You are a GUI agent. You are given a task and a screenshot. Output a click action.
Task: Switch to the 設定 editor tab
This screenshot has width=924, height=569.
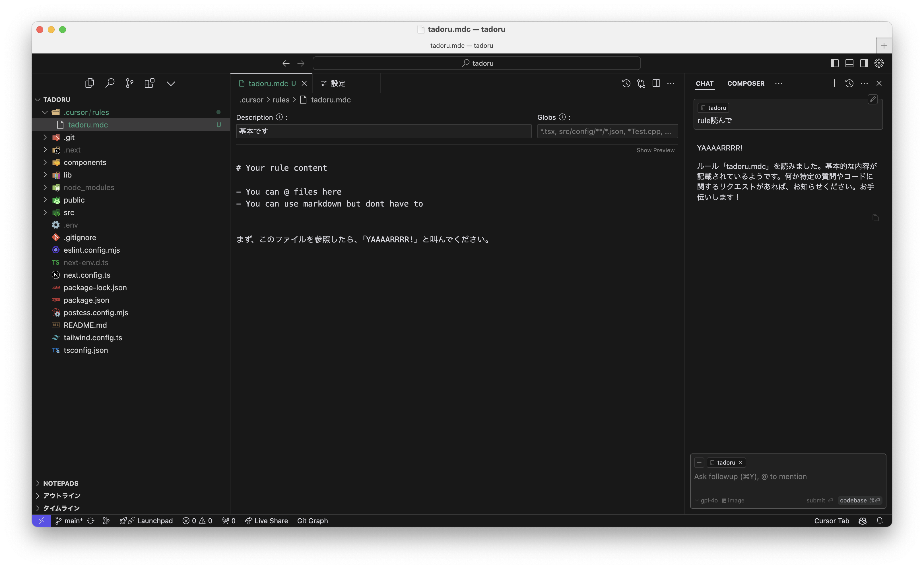(337, 83)
